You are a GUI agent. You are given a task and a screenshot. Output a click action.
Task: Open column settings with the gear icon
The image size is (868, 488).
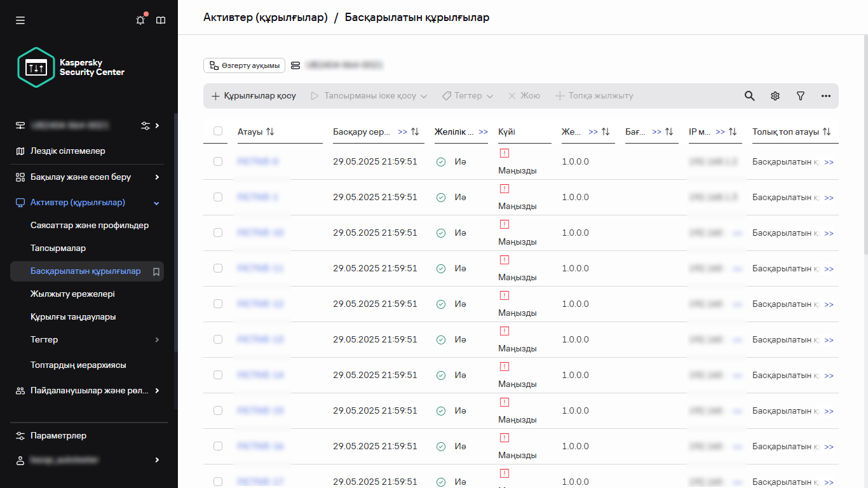click(775, 95)
